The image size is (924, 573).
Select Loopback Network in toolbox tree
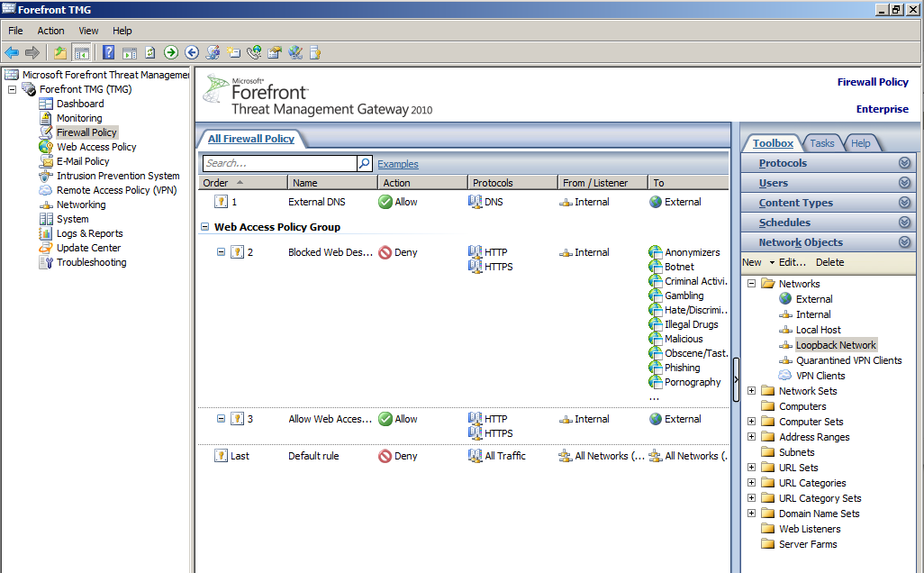point(836,345)
